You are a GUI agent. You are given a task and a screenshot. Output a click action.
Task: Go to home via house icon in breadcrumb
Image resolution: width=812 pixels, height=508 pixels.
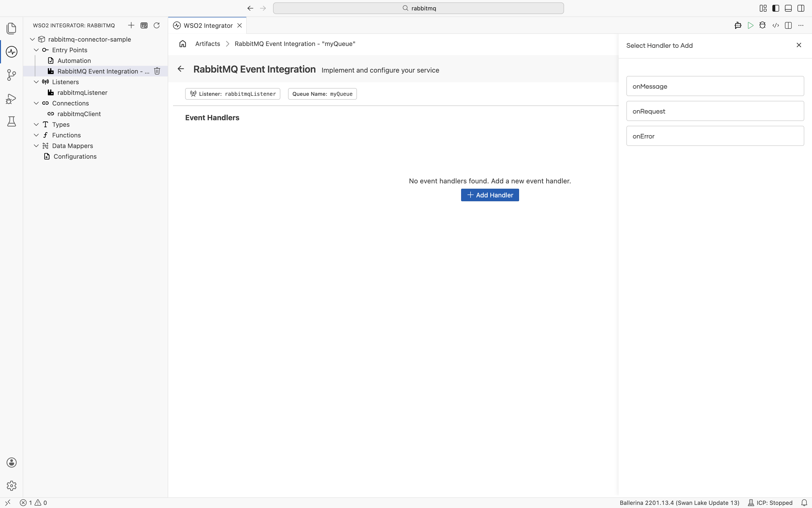pos(182,44)
